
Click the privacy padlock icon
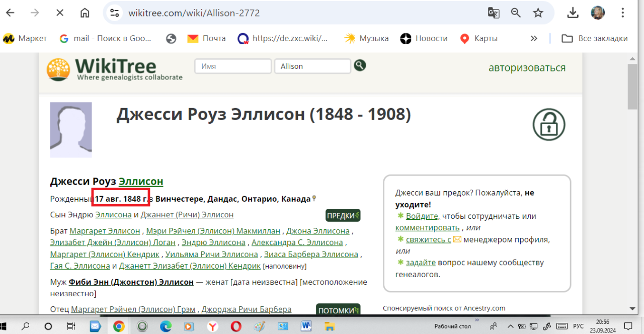pyautogui.click(x=548, y=125)
